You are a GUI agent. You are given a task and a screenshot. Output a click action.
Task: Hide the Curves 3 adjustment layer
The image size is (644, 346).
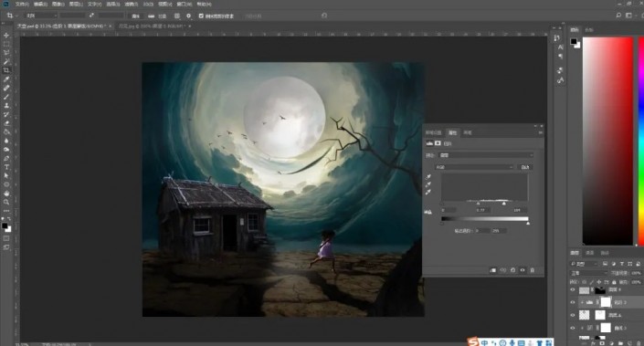(573, 328)
